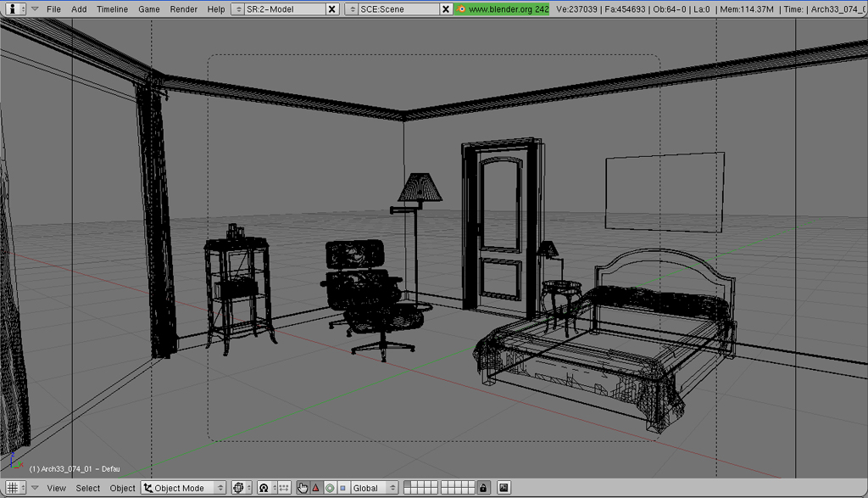The width and height of the screenshot is (868, 498).
Task: Open the viewport draw type selector
Action: tap(242, 488)
